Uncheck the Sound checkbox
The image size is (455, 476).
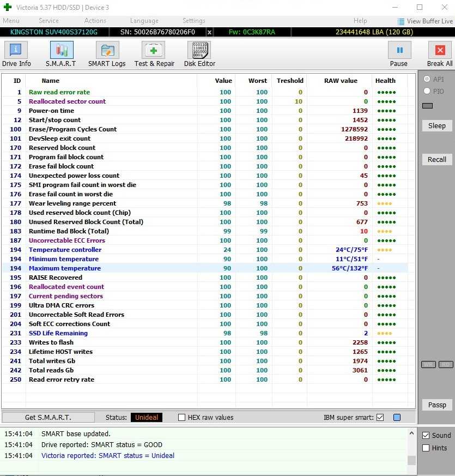point(426,436)
